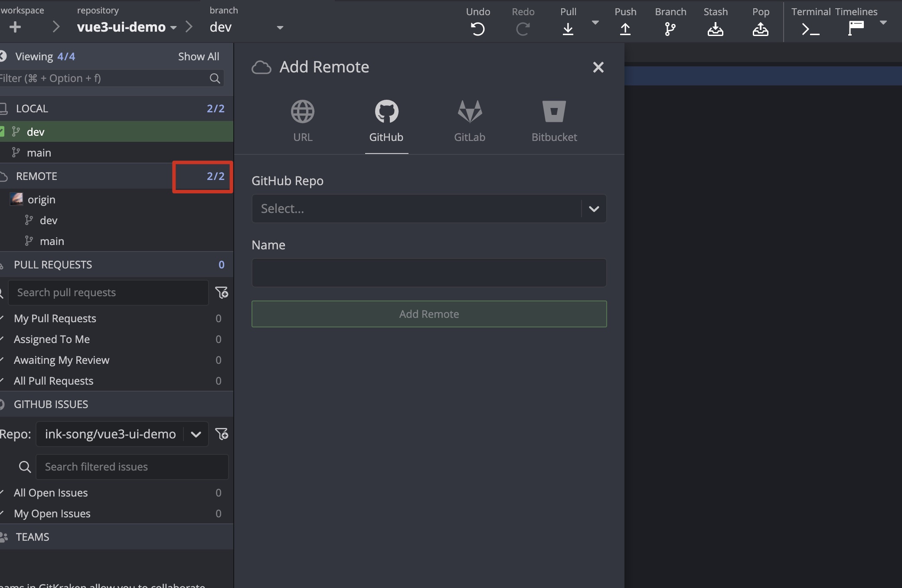Pop stash using Pop icon
This screenshot has height=588, width=902.
tap(760, 29)
